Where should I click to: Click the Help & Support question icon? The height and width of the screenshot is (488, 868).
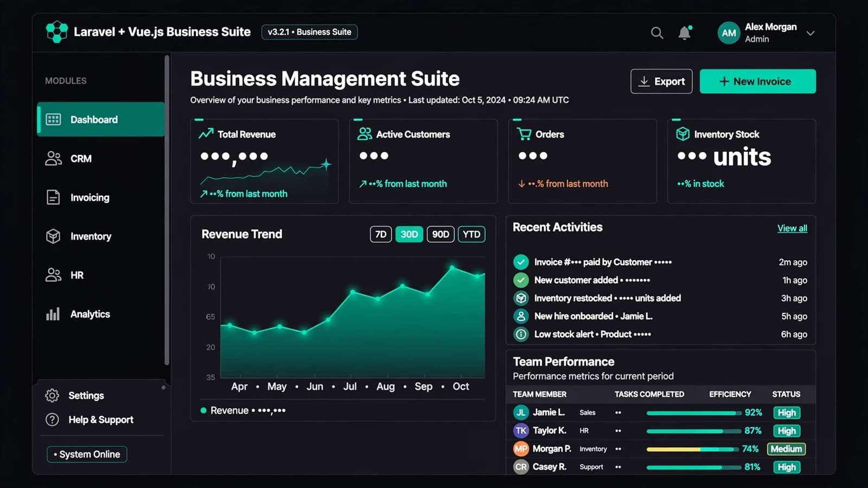[52, 420]
